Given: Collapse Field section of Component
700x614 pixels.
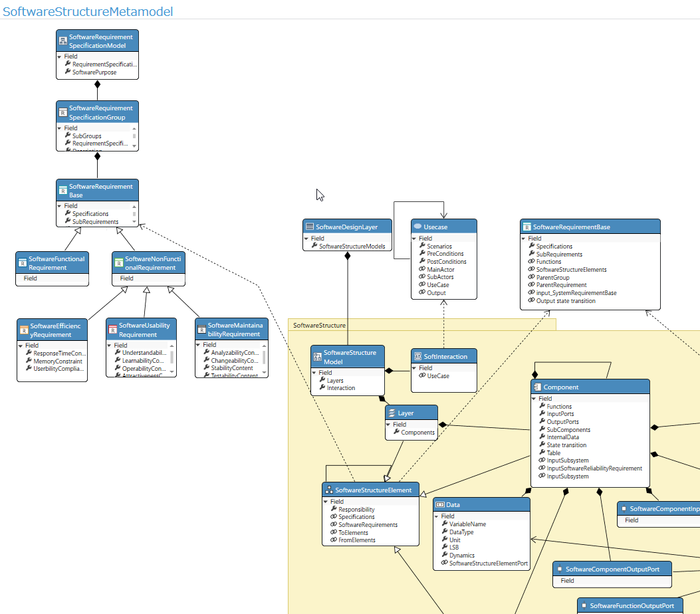Looking at the screenshot, I should coord(534,399).
